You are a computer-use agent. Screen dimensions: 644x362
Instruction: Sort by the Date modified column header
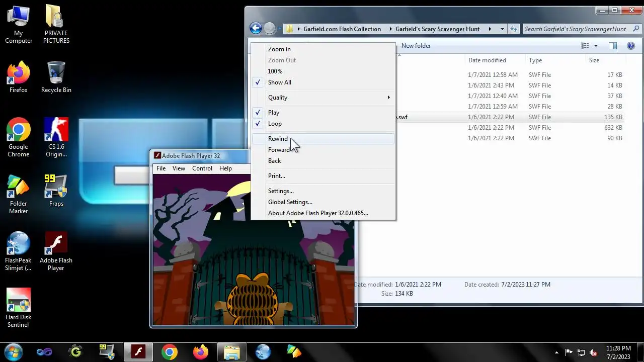(495, 60)
